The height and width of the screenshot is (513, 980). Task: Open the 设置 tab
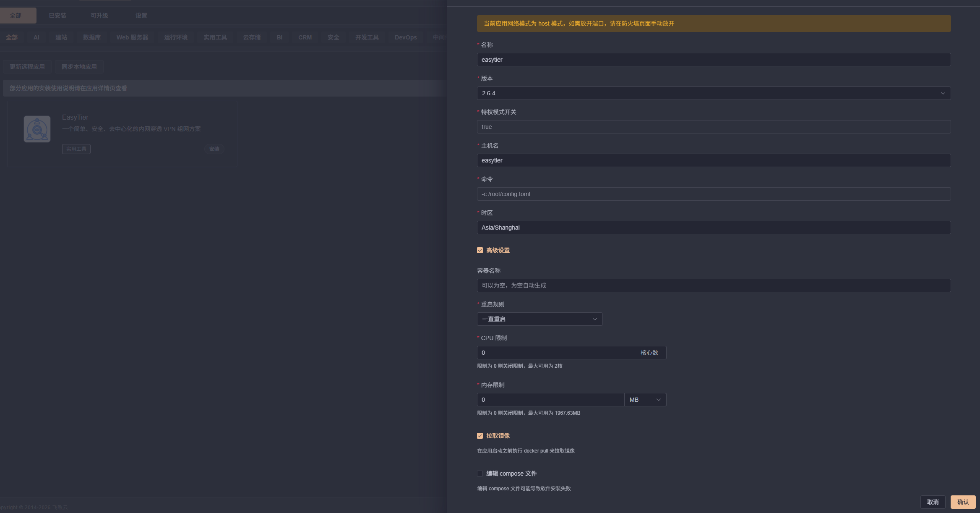pyautogui.click(x=141, y=16)
